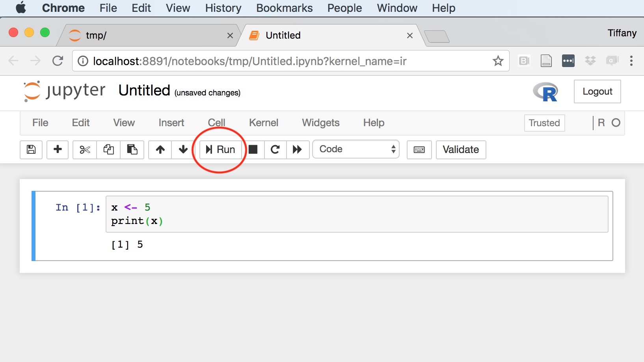Copy selected cells icon in toolbar
The height and width of the screenshot is (362, 644).
pos(108,149)
